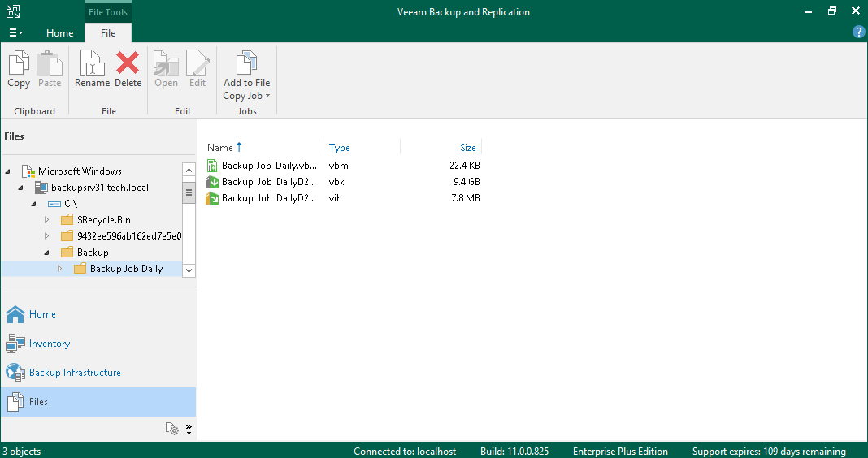
Task: Click the navigation pane settings gear icon
Action: point(172,429)
